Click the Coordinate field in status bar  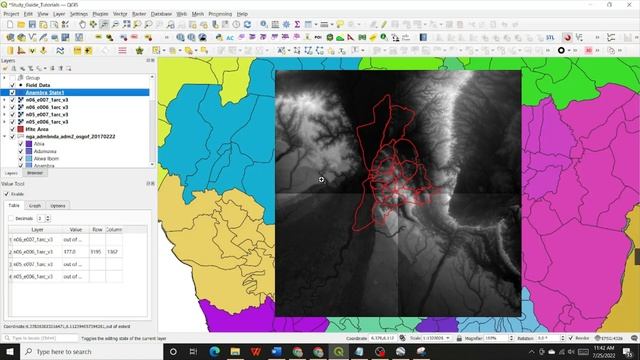tap(383, 338)
